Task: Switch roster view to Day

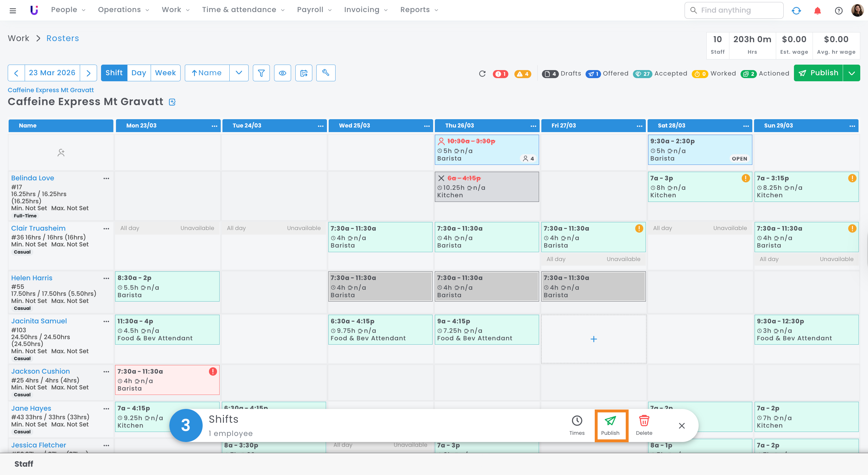Action: 138,73
